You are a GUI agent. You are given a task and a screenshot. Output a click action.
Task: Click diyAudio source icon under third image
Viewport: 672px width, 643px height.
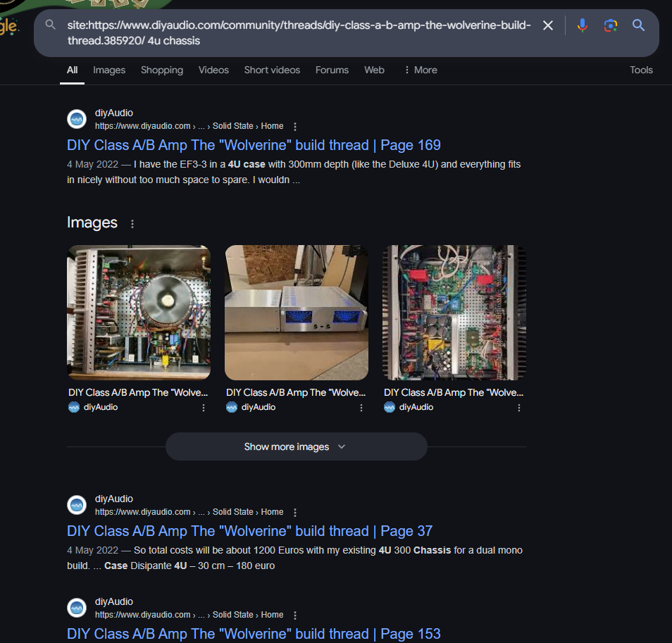click(x=389, y=407)
